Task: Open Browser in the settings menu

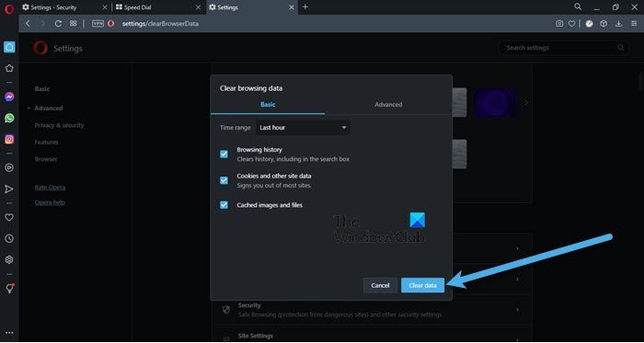Action: [x=46, y=159]
